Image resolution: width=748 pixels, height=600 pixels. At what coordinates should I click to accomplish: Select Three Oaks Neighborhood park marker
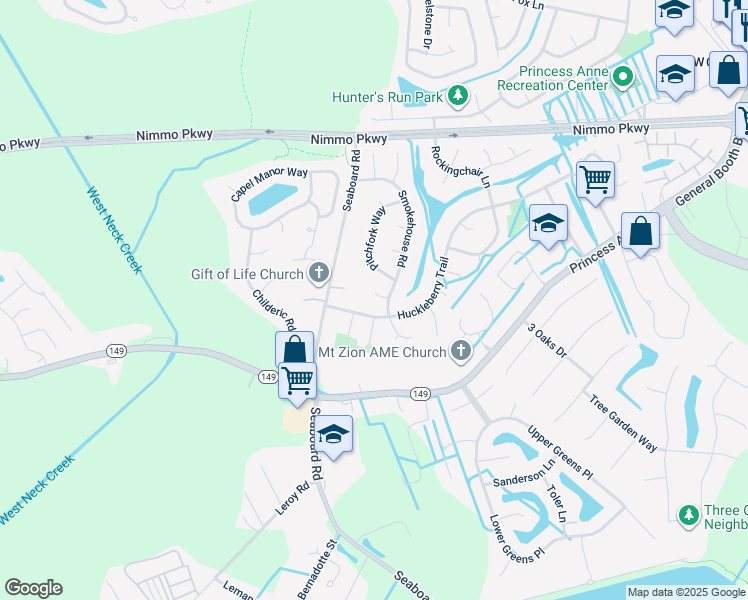(x=688, y=516)
